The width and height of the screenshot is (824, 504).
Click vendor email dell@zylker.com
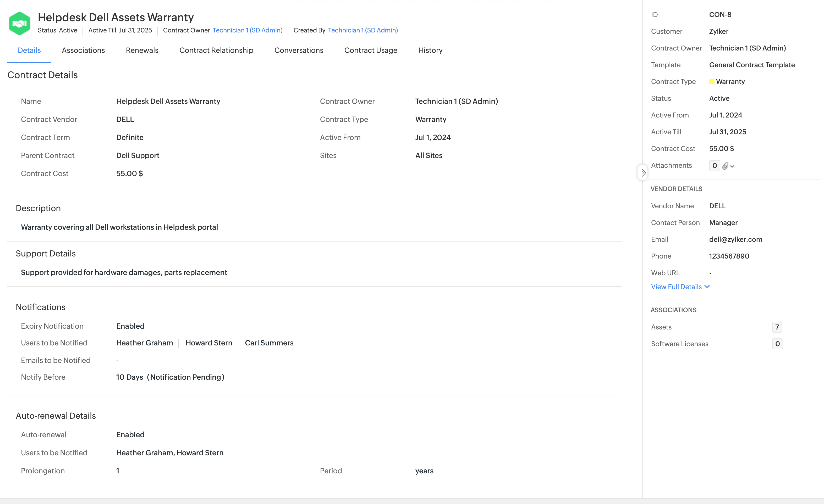[735, 239]
